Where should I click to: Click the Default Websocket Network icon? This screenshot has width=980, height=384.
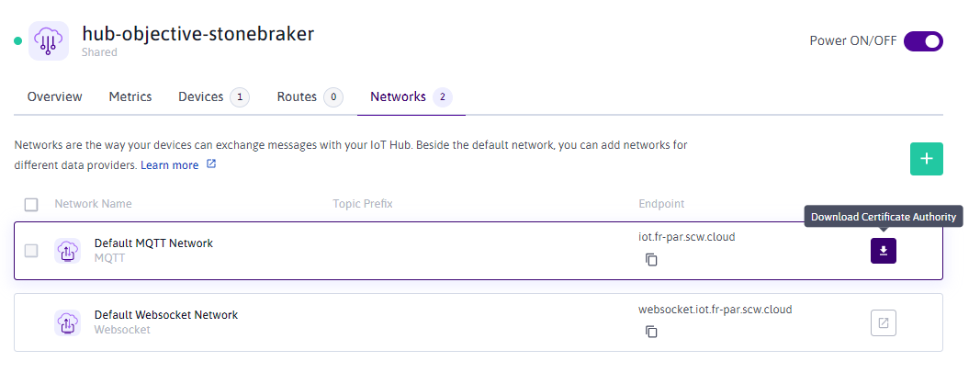67,322
